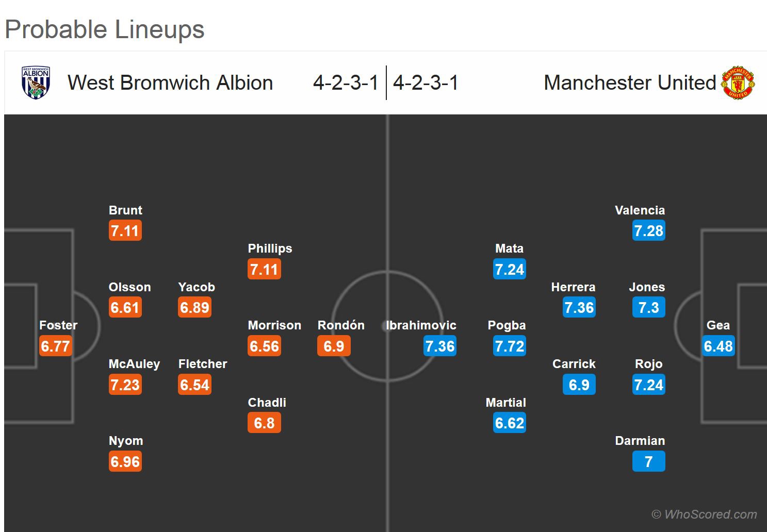
Task: Click player name Brunt
Action: pyautogui.click(x=125, y=210)
